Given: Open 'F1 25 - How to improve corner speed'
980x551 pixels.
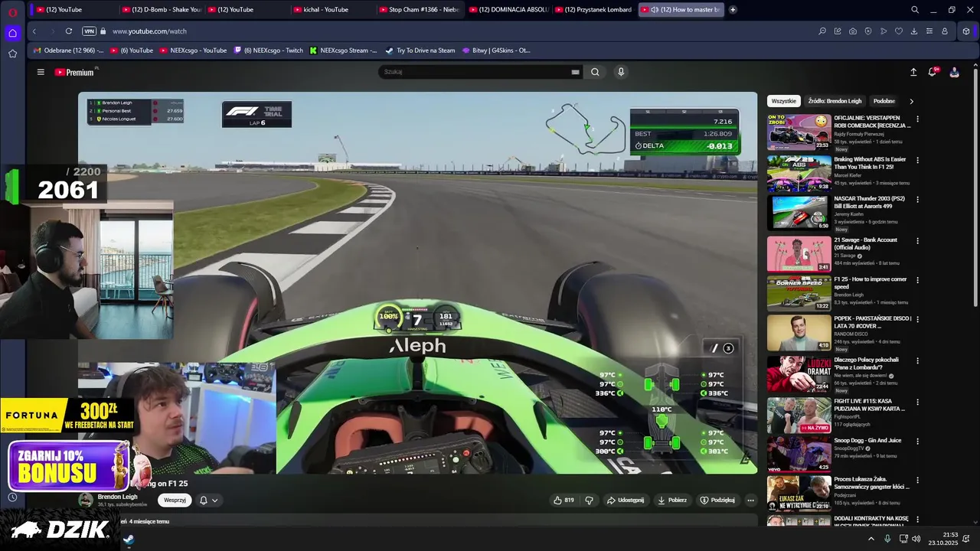Looking at the screenshot, I should 871,283.
